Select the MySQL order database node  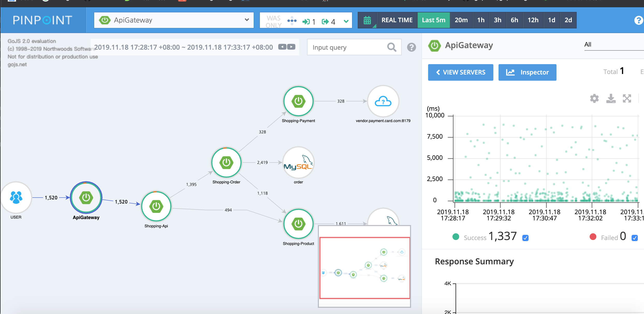[x=298, y=163]
